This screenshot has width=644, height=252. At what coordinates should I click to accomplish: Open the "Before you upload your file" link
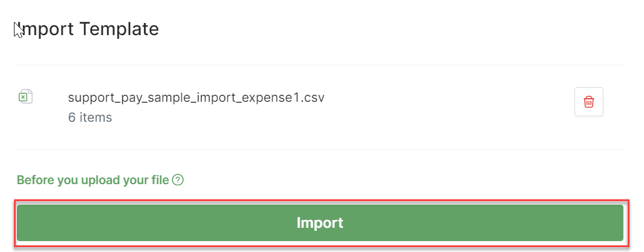93,180
